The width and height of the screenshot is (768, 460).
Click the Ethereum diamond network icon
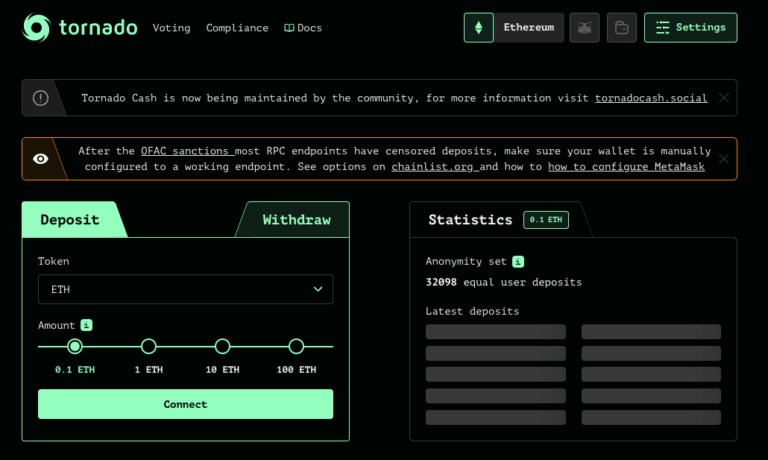coord(479,27)
